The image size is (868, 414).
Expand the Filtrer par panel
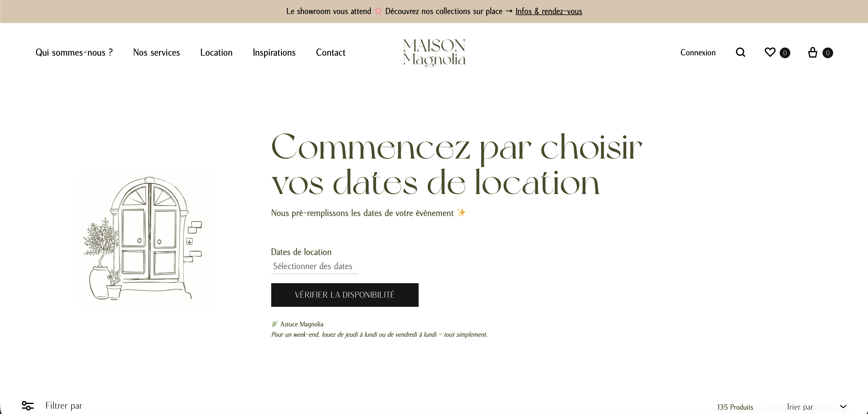pos(64,405)
